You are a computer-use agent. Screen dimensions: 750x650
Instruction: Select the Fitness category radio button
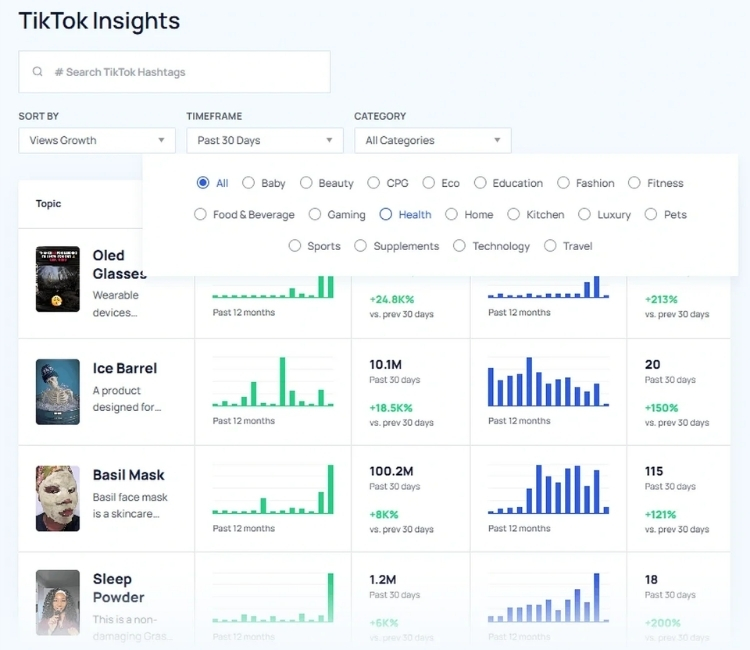point(634,183)
